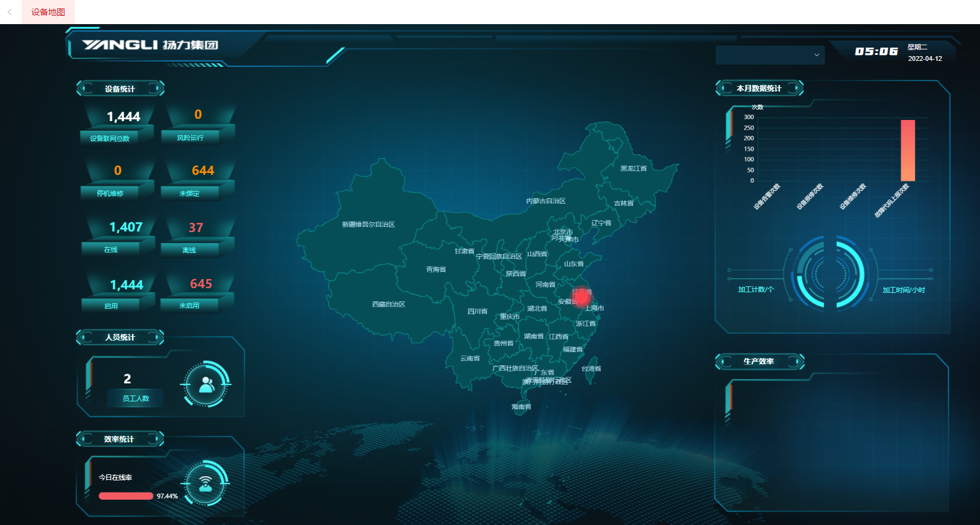Click the 2022-04-12 date text
The height and width of the screenshot is (525, 980).
point(925,58)
